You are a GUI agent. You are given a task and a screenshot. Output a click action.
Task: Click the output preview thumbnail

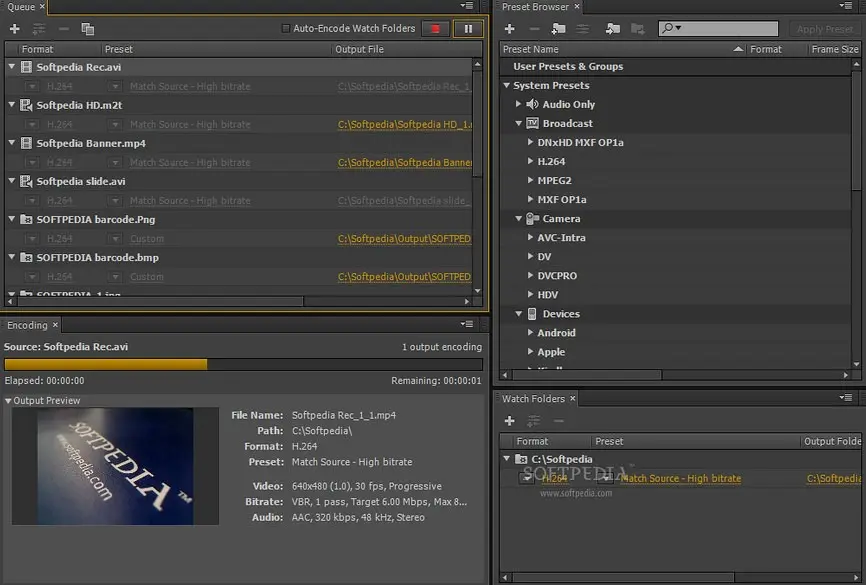click(115, 466)
